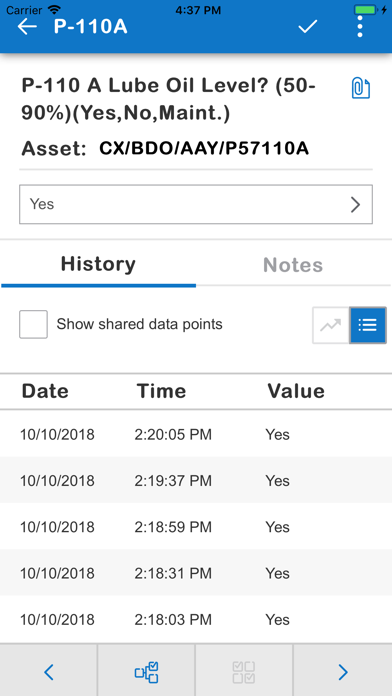392x696 pixels.
Task: Go to previous item with left chevron
Action: point(49,672)
